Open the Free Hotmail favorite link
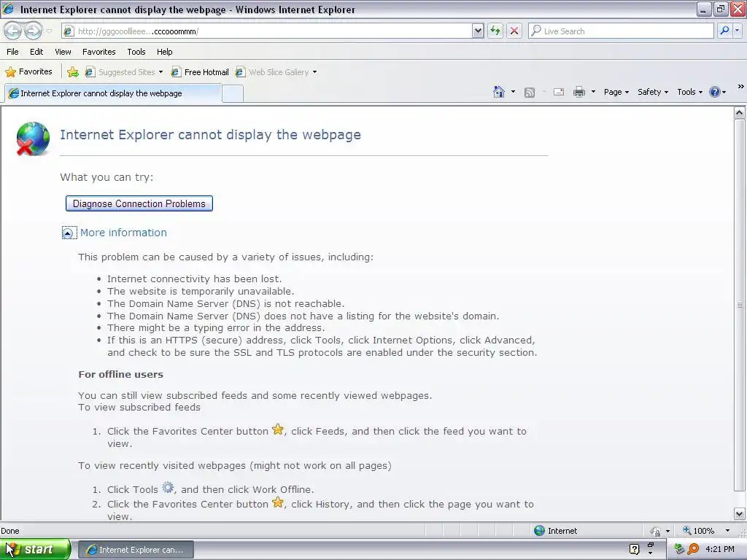This screenshot has height=560, width=747. click(x=200, y=72)
